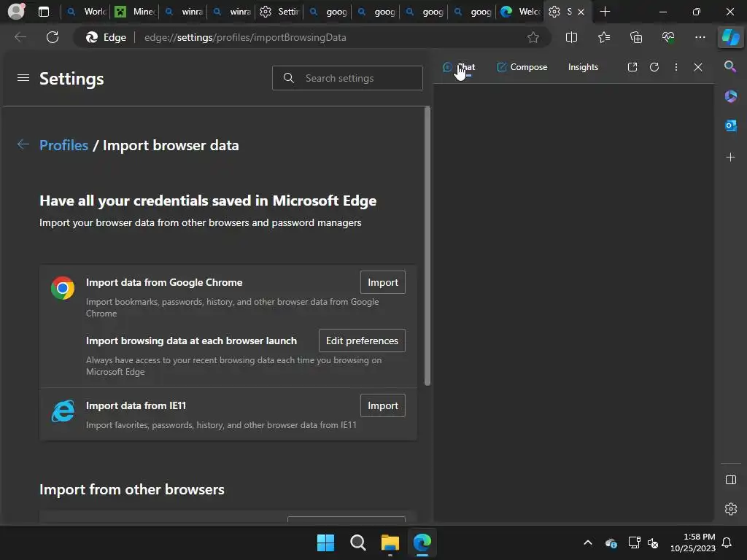Open the profile avatar menu
This screenshot has height=560, width=747.
16,12
